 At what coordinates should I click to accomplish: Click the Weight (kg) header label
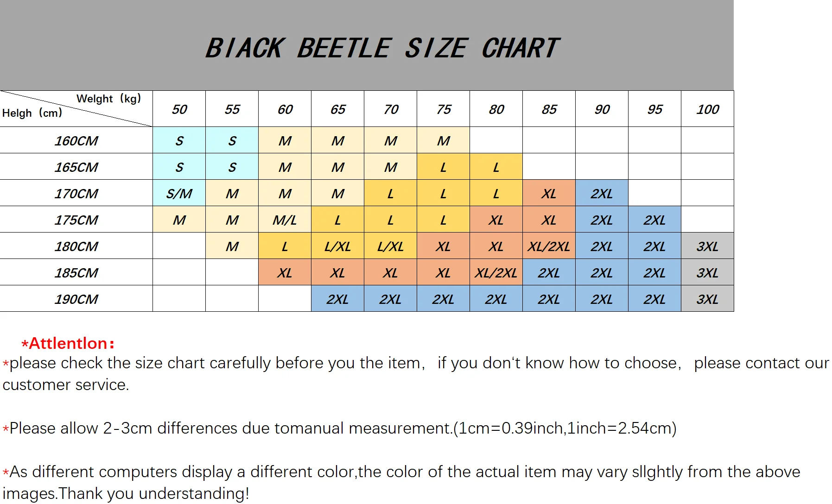108,99
